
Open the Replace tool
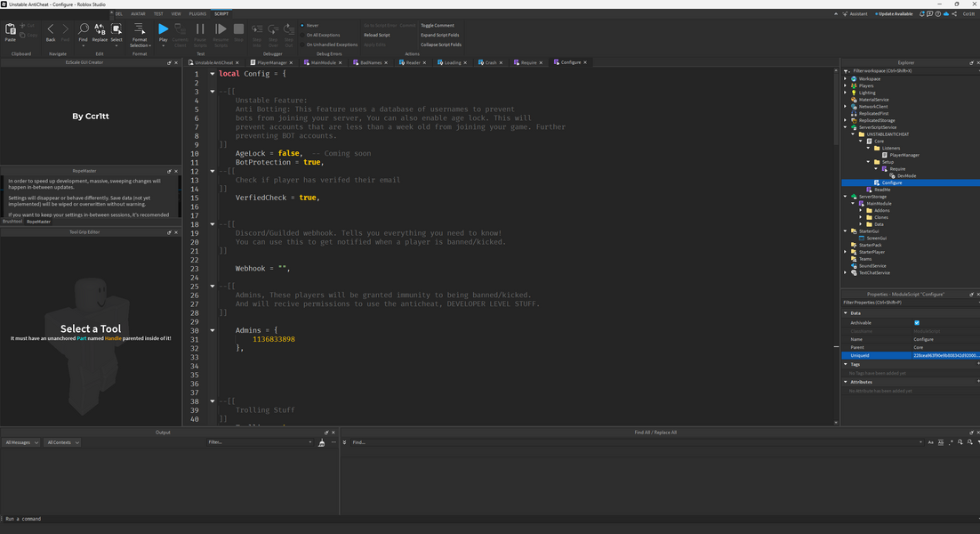click(100, 29)
